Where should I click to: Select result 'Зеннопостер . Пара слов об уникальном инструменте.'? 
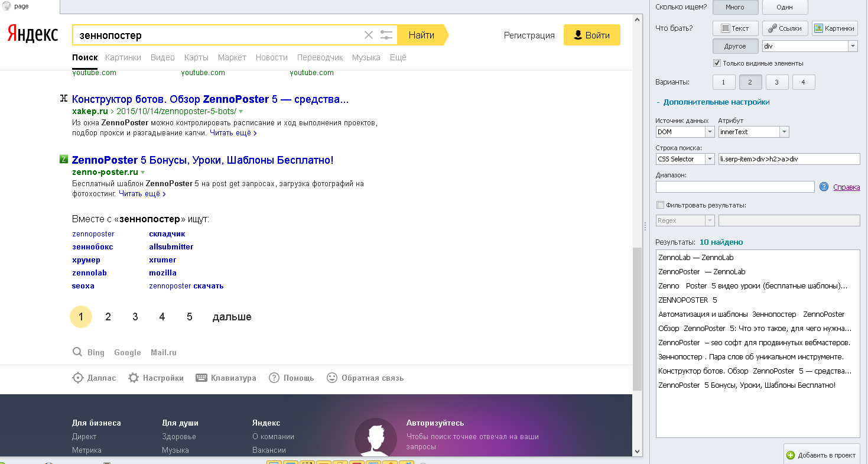click(758, 356)
